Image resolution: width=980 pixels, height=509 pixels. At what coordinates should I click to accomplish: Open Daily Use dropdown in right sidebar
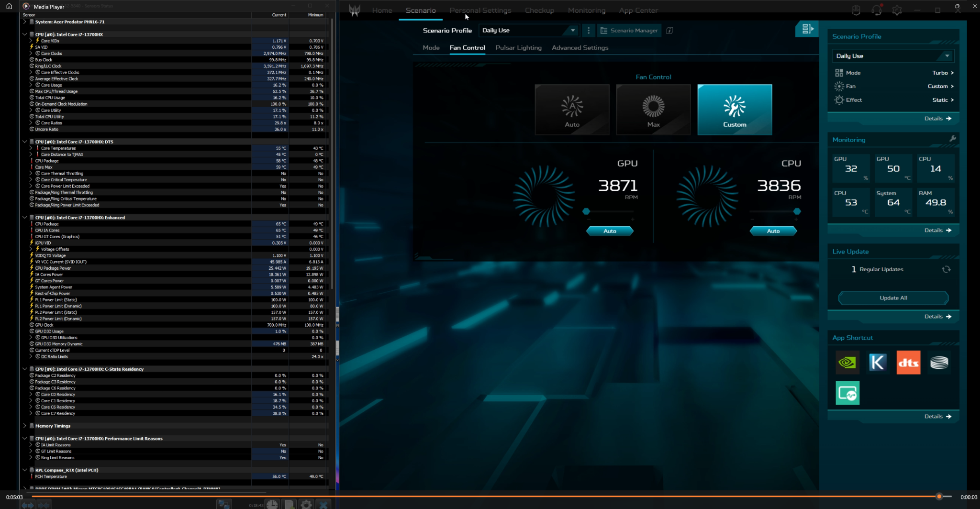(x=893, y=56)
